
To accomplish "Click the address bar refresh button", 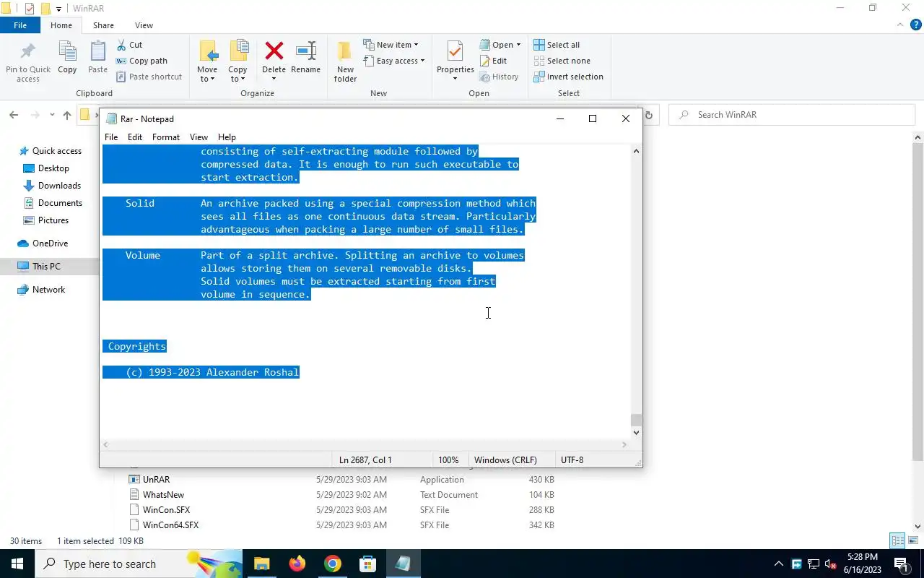I will 648,115.
